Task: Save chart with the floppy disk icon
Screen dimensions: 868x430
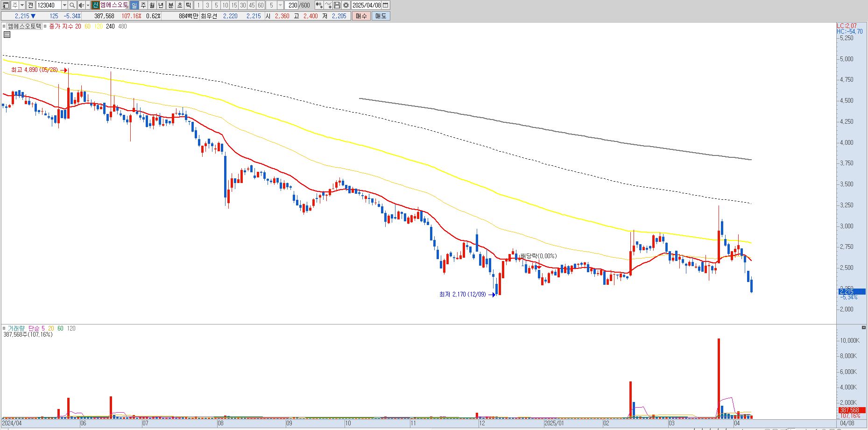Action: 337,5
